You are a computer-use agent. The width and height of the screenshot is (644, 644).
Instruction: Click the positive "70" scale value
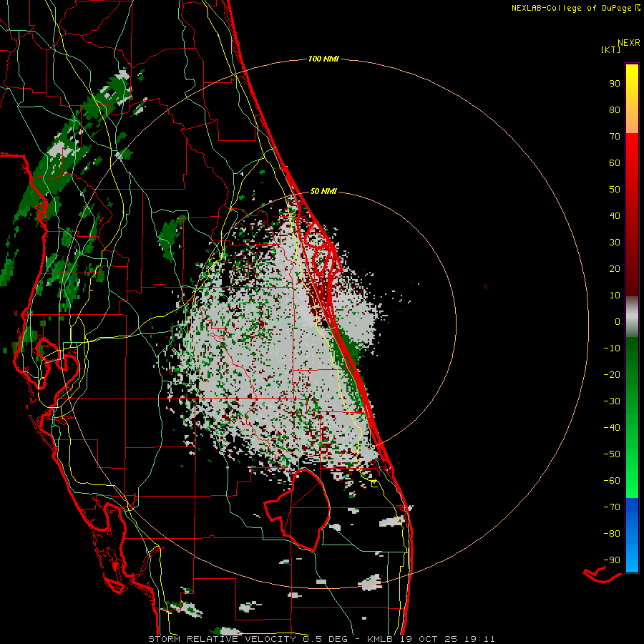(615, 137)
